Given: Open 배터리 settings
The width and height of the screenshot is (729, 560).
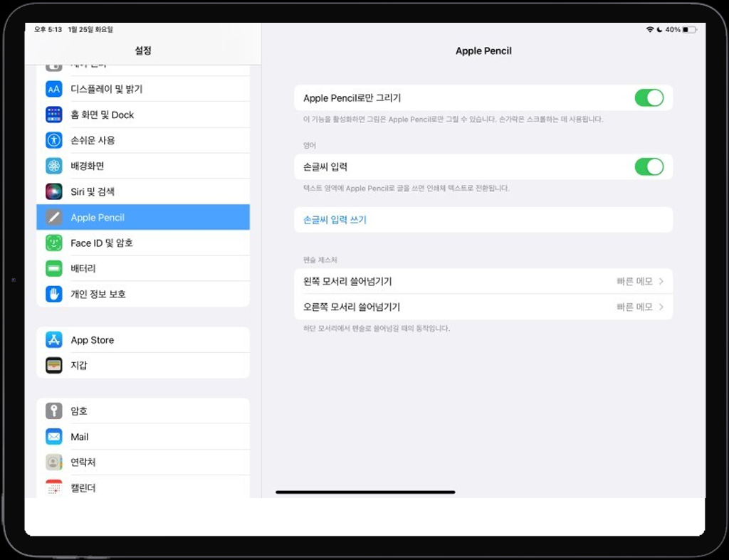Looking at the screenshot, I should pos(143,268).
